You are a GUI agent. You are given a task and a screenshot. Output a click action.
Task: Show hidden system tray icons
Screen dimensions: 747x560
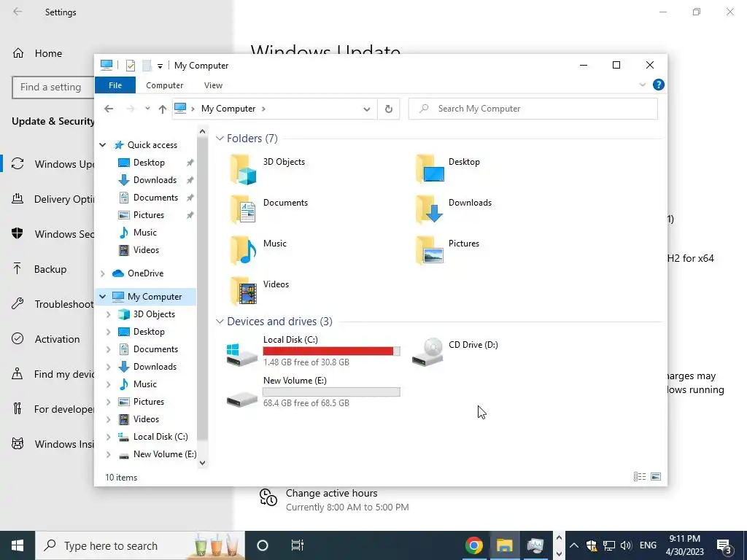pos(574,545)
